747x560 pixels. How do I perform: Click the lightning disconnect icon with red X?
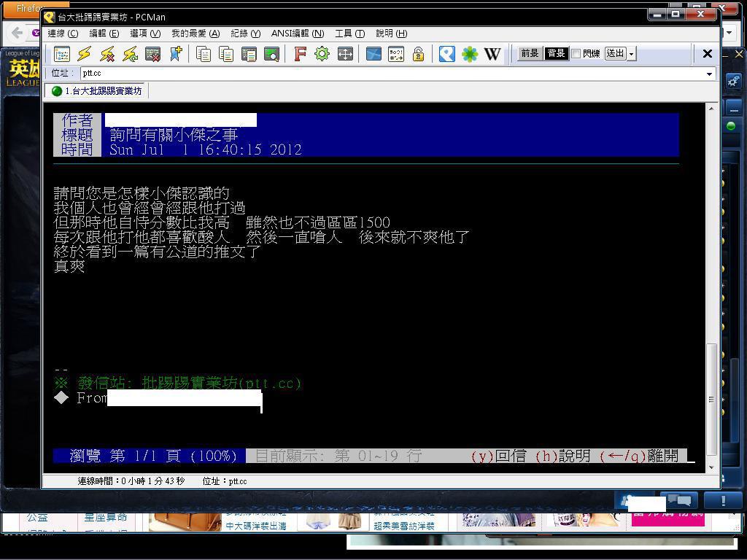click(x=108, y=54)
